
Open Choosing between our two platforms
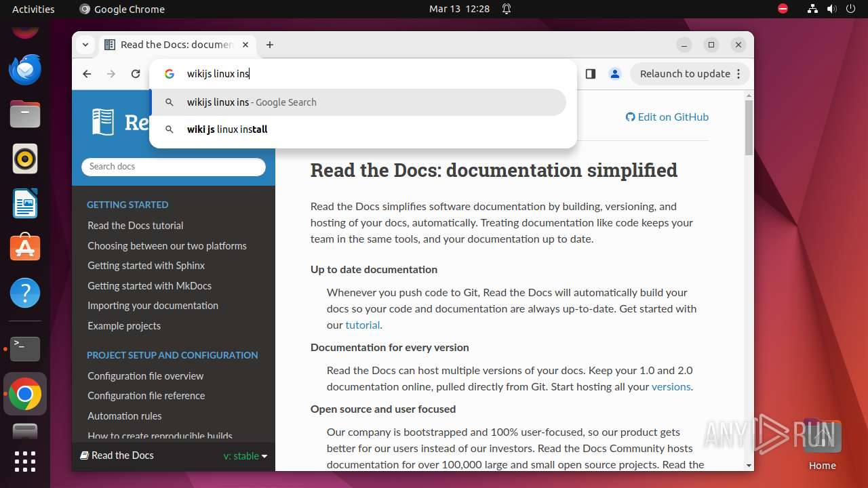[x=167, y=246]
